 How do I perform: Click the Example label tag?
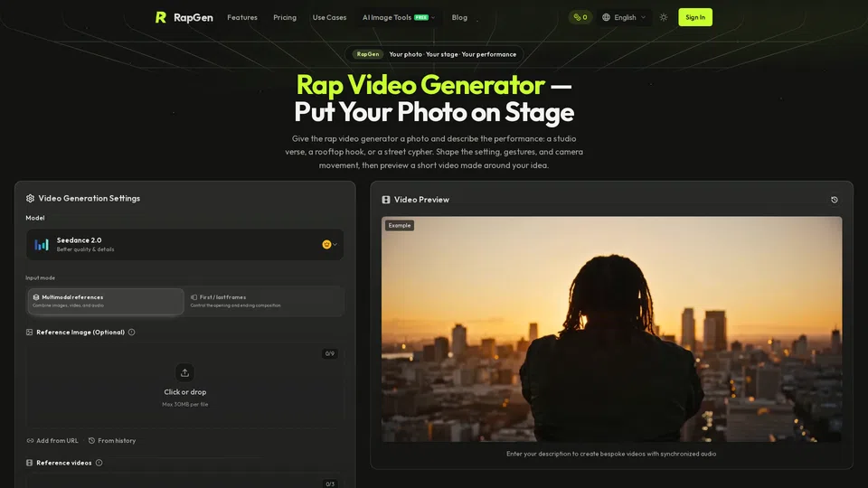399,225
